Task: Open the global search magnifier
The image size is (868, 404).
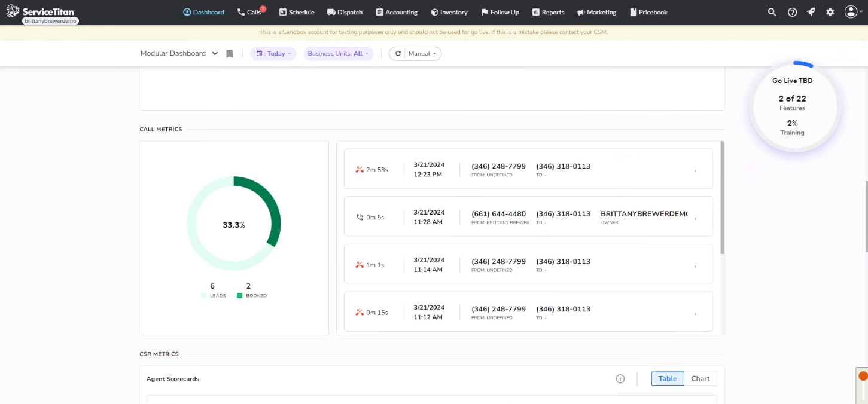Action: point(772,12)
